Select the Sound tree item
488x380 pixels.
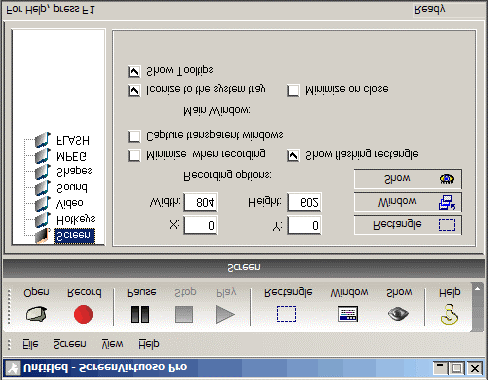click(x=72, y=188)
